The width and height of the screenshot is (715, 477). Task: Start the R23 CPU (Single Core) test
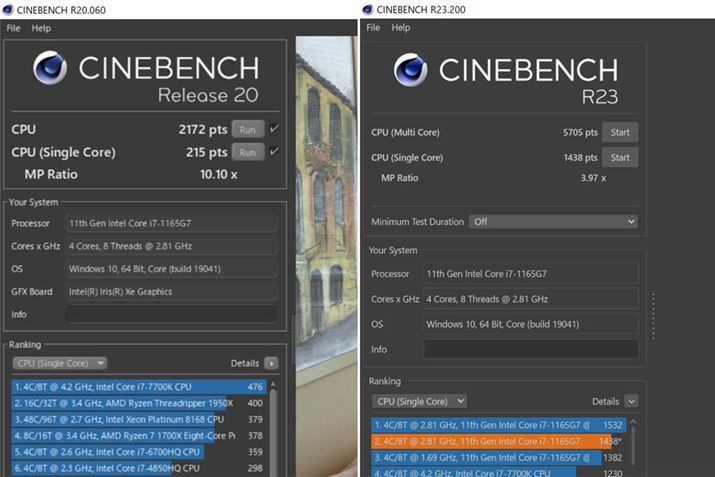pyautogui.click(x=620, y=157)
